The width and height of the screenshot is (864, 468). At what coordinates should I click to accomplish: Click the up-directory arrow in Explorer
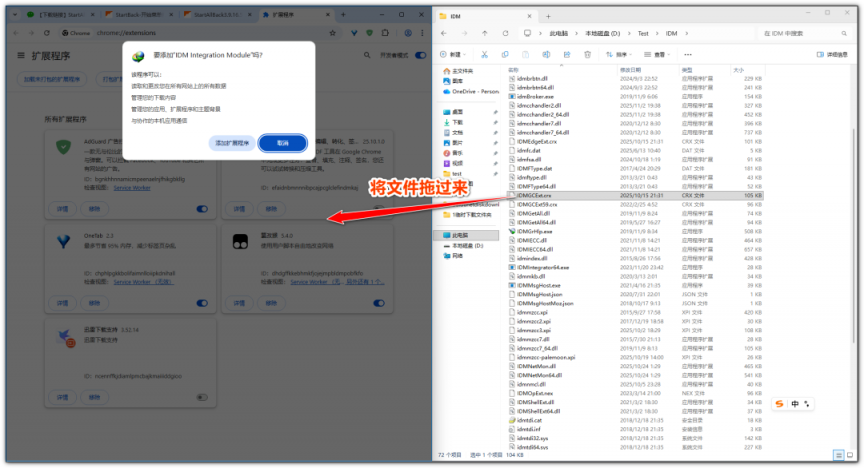(485, 33)
